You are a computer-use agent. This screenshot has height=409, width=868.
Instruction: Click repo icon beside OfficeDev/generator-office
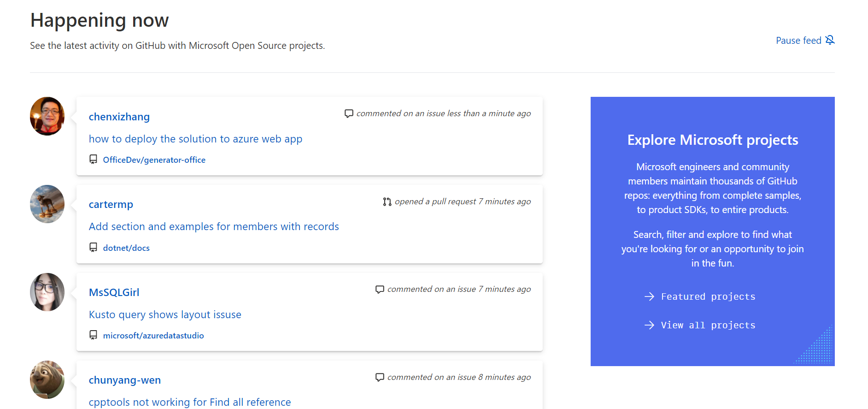93,160
